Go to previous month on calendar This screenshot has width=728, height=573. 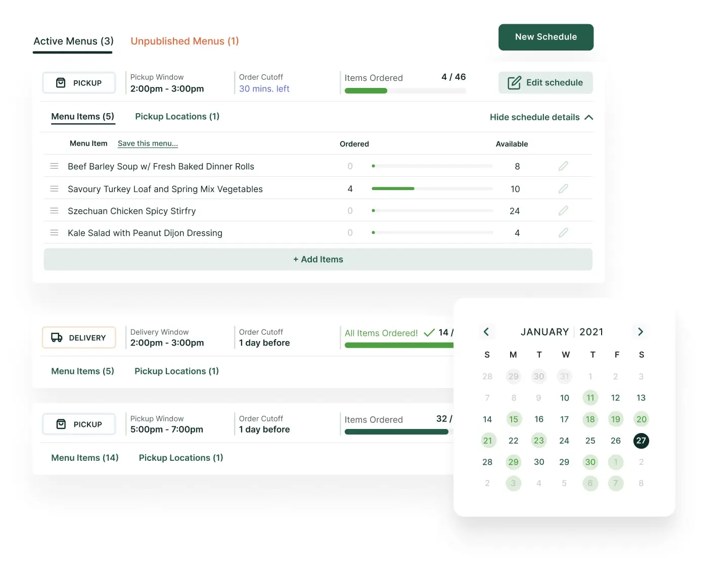point(487,332)
